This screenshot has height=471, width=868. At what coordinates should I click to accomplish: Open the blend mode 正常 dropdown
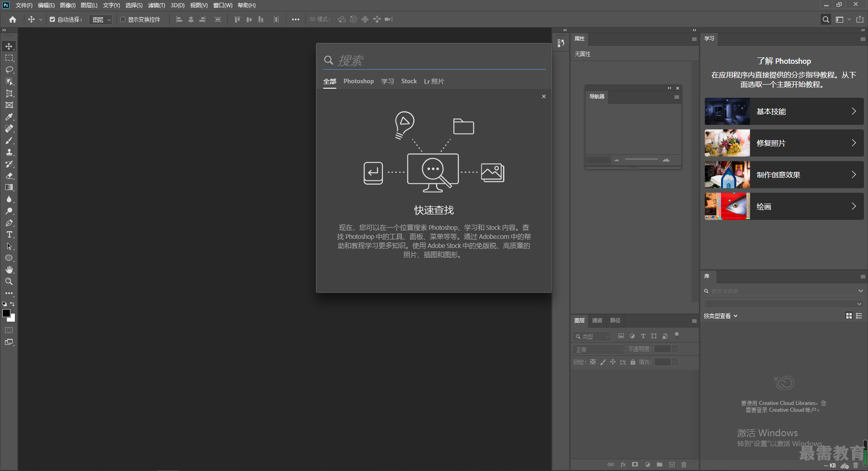599,350
